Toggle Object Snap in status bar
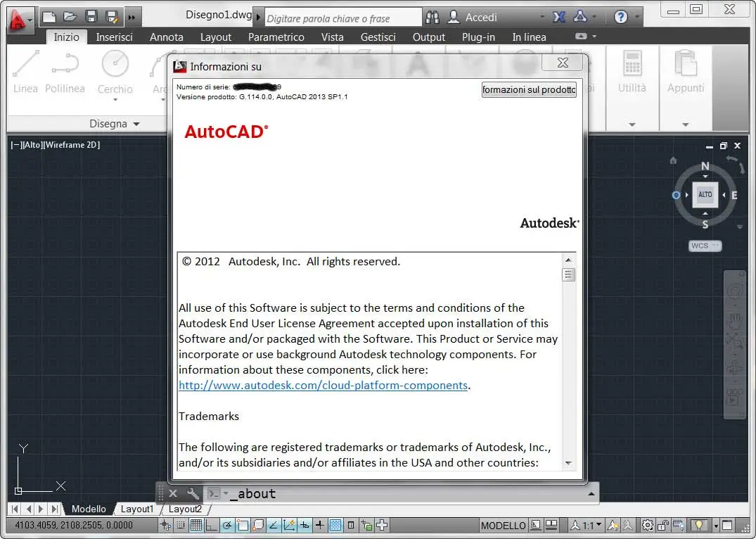 click(243, 526)
